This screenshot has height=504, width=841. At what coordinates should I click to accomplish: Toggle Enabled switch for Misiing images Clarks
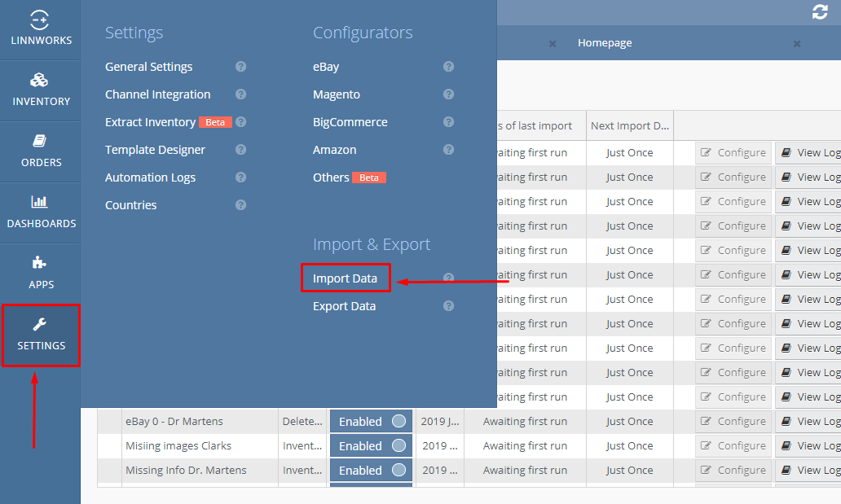(371, 445)
